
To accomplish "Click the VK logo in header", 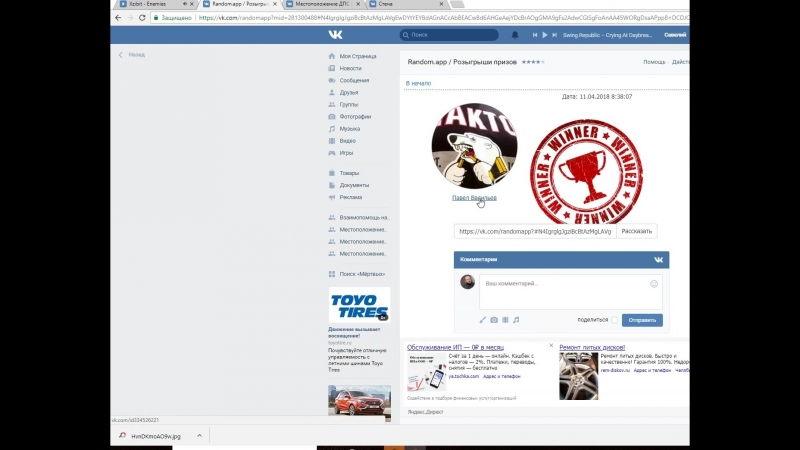I will pos(335,35).
